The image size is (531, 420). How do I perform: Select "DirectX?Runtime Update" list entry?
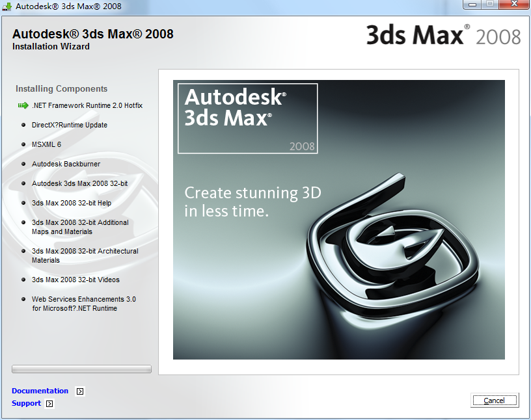tap(70, 125)
